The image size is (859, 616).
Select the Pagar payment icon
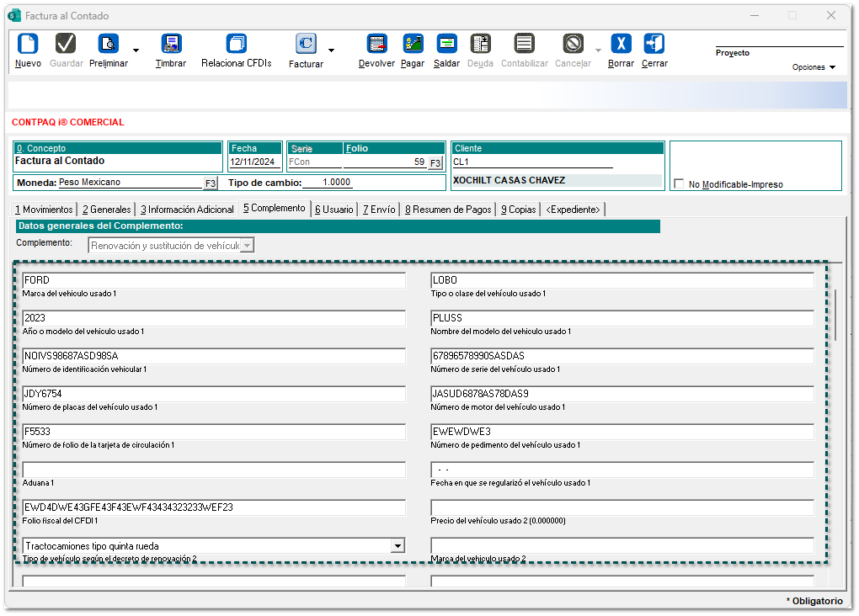pyautogui.click(x=413, y=45)
